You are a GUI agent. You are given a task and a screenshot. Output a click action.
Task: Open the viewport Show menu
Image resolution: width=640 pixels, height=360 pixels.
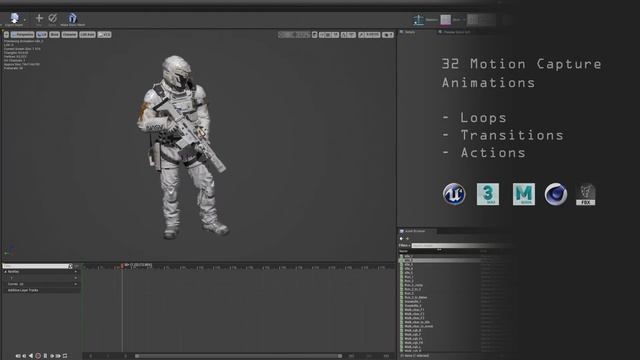[54, 35]
